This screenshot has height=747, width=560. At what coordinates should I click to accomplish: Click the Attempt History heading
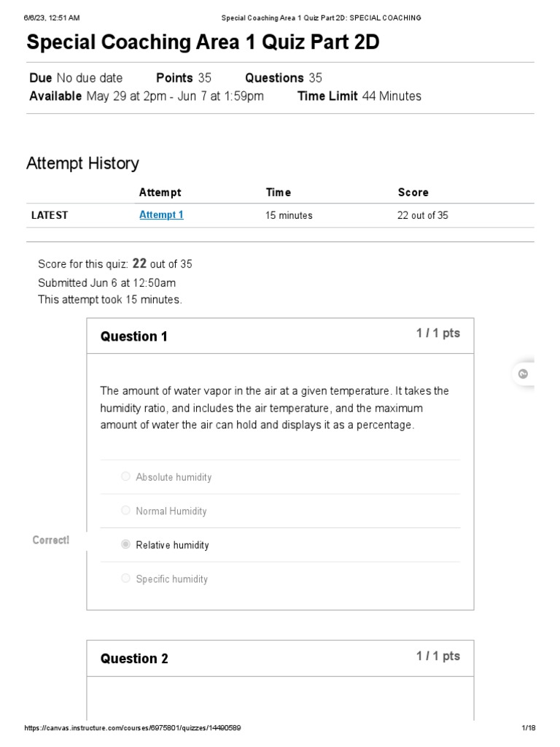82,163
